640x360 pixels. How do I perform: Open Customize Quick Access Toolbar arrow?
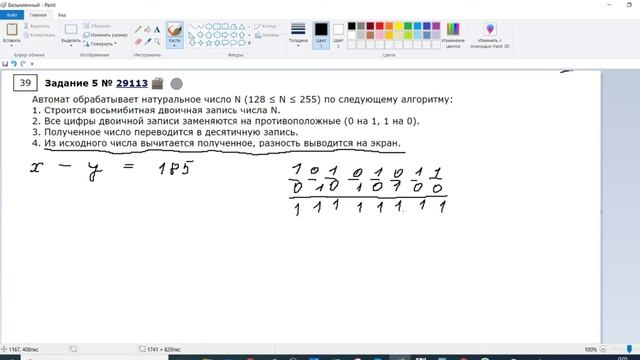click(32, 64)
